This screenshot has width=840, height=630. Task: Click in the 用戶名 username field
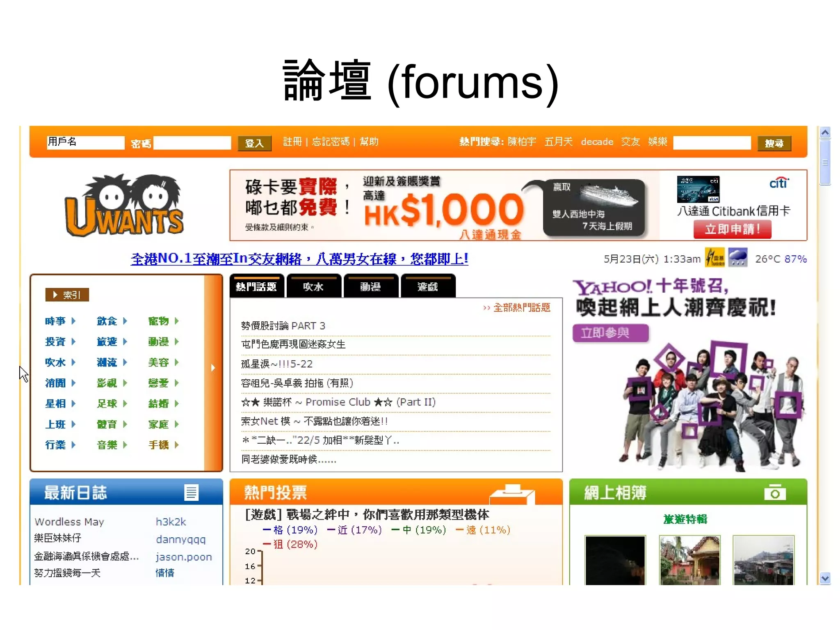click(85, 143)
